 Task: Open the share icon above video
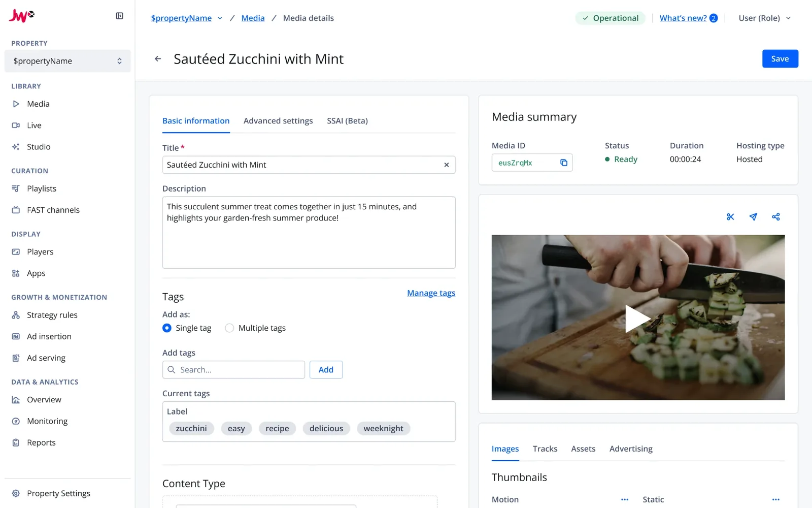(776, 217)
